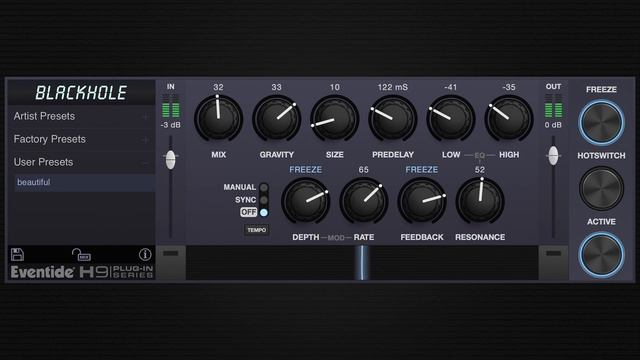640x360 pixels.
Task: Click the input '-3 dB' readout
Action: [171, 125]
